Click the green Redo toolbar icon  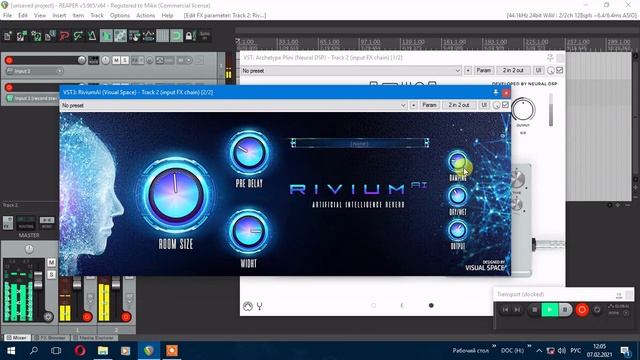click(x=78, y=36)
